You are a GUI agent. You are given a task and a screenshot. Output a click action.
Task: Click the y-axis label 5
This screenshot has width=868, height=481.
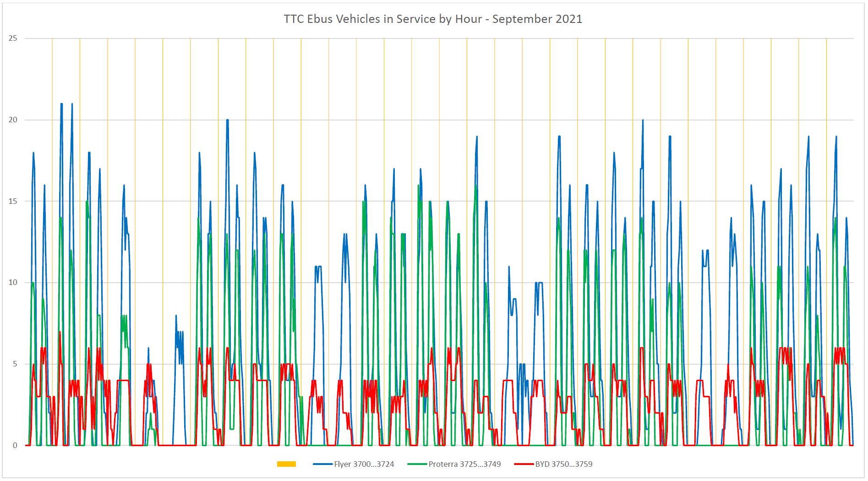point(15,364)
